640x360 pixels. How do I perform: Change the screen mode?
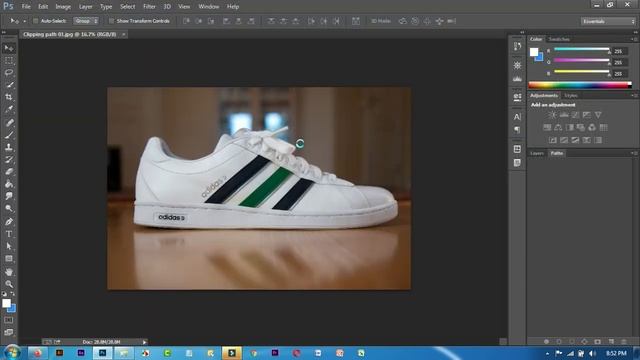click(x=9, y=332)
